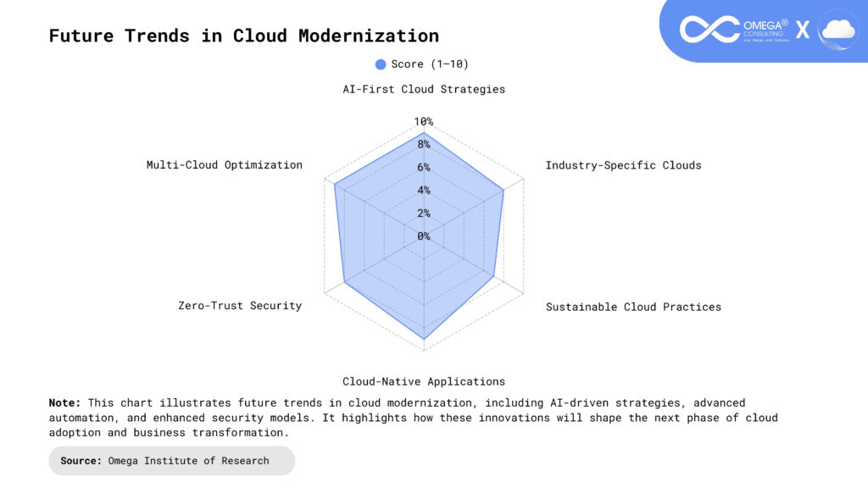
Task: Click the radar data point at Cloud-Native Applications vertex
Action: [x=423, y=339]
